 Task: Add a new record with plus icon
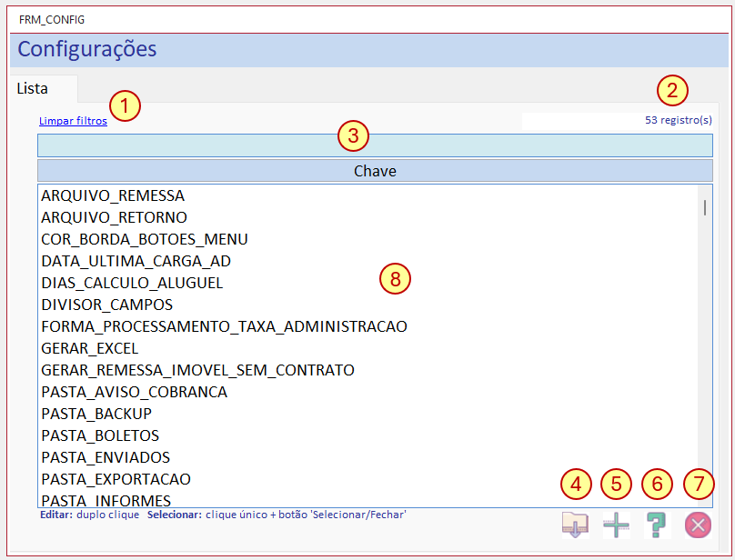[x=616, y=525]
